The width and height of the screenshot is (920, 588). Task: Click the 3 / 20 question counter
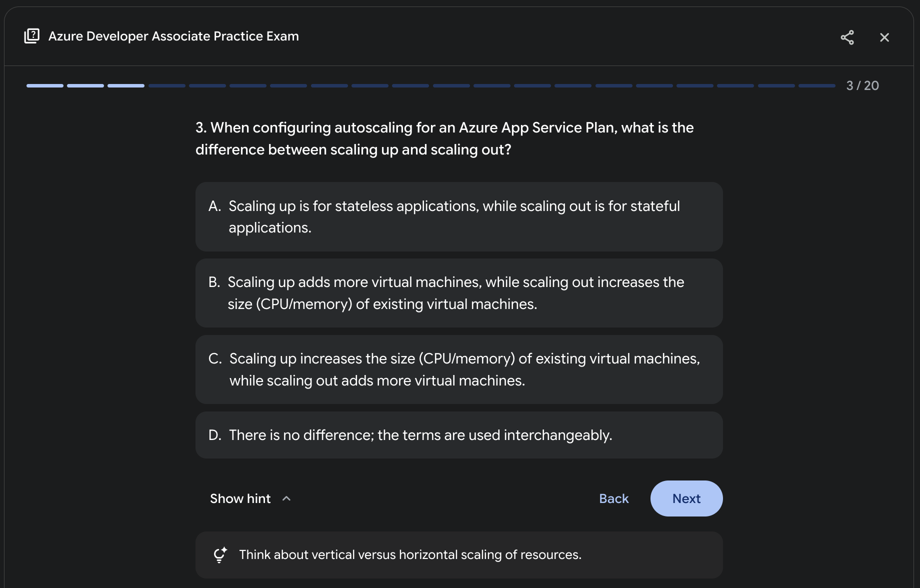[x=862, y=85]
